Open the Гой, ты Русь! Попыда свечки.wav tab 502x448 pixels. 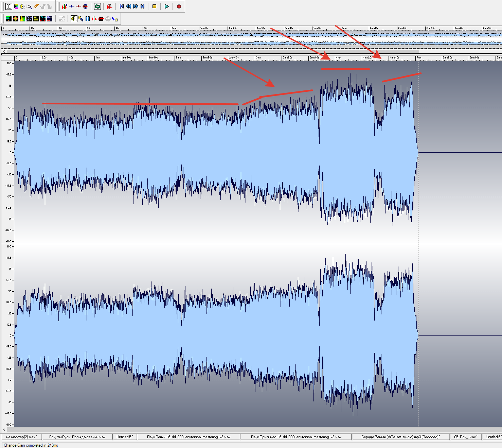click(77, 437)
